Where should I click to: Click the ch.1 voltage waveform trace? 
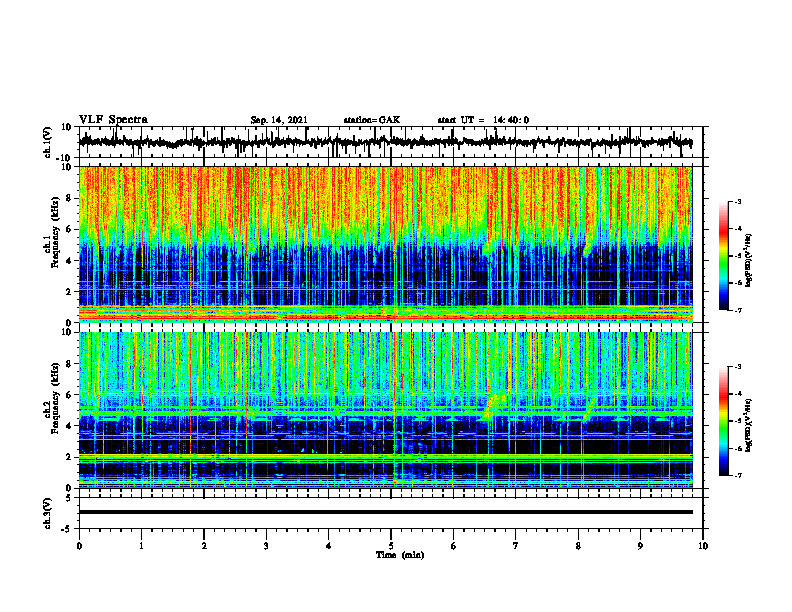click(385, 142)
